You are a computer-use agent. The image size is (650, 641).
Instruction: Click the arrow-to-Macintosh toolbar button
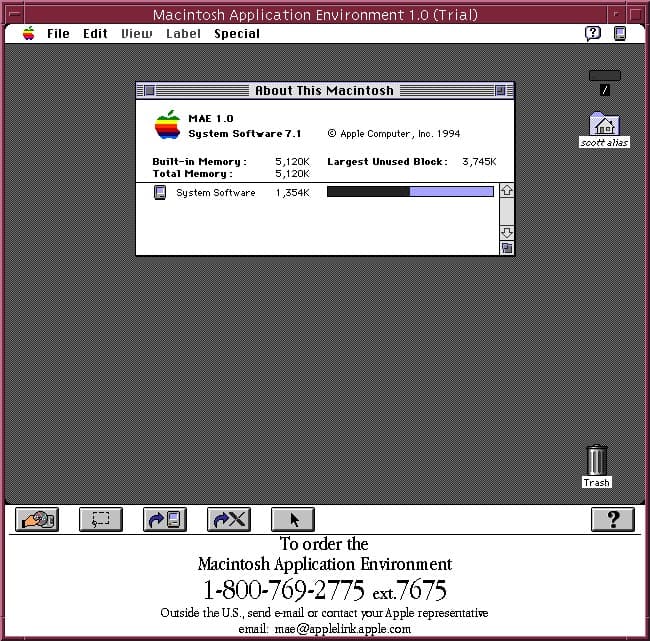pos(165,519)
